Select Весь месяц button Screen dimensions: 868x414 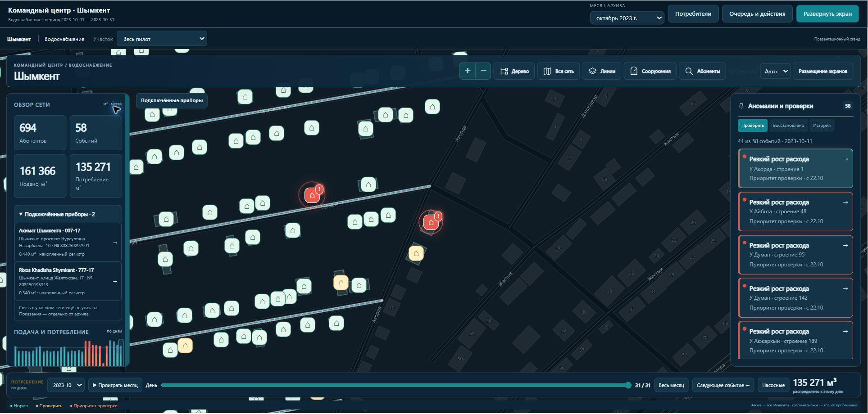(671, 385)
